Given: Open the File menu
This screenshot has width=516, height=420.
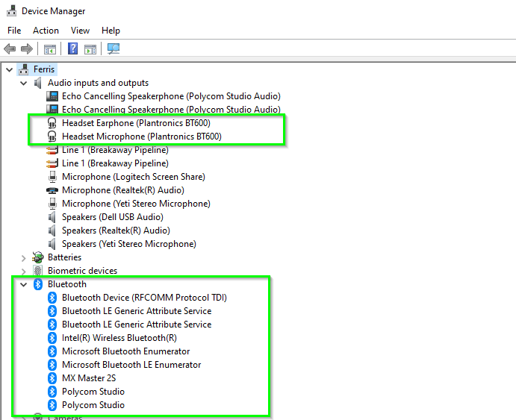Looking at the screenshot, I should (x=14, y=31).
